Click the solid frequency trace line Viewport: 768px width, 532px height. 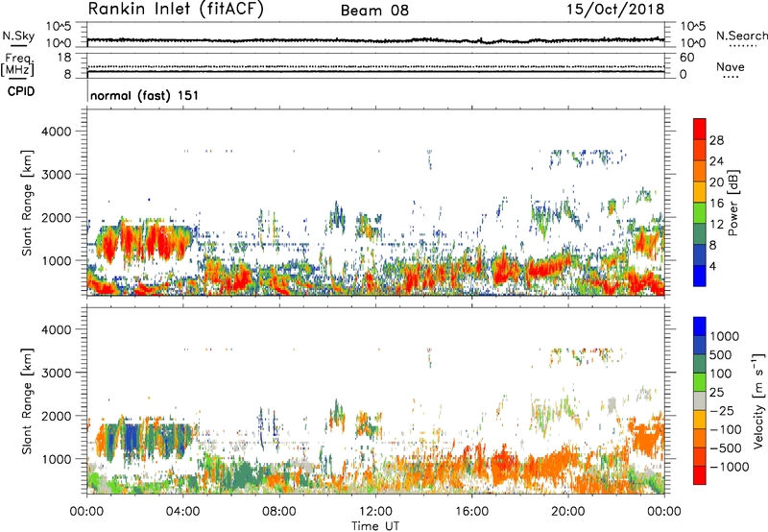pos(375,72)
